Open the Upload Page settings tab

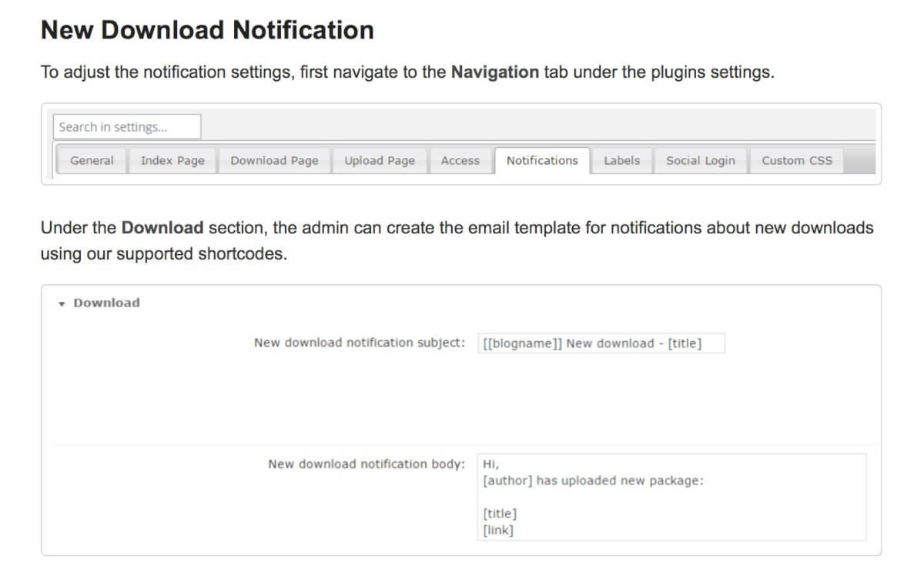click(379, 160)
